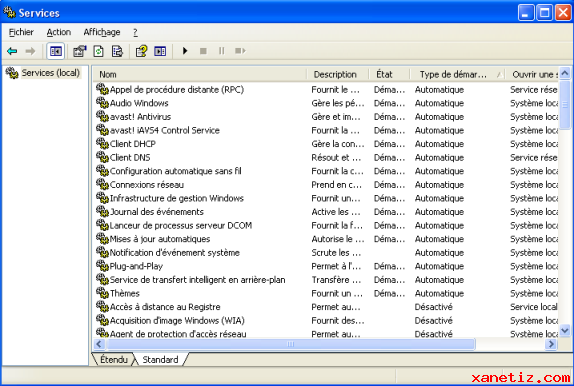Click horizontal scrollbar right arrow

click(551, 344)
